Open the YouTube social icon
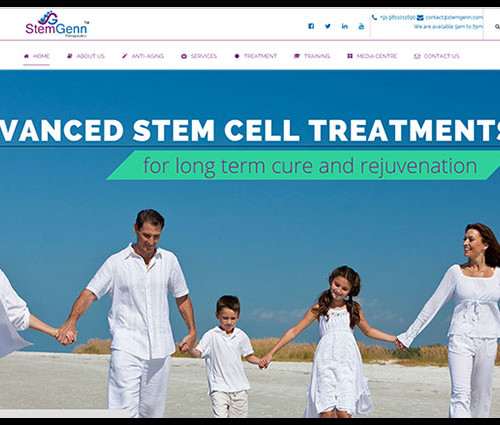This screenshot has width=500, height=425. (361, 26)
